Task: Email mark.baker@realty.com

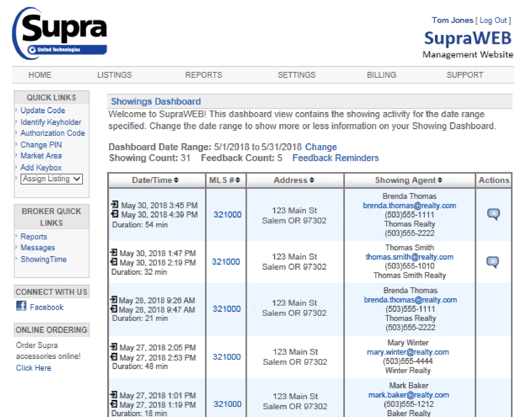Action: coord(409,395)
